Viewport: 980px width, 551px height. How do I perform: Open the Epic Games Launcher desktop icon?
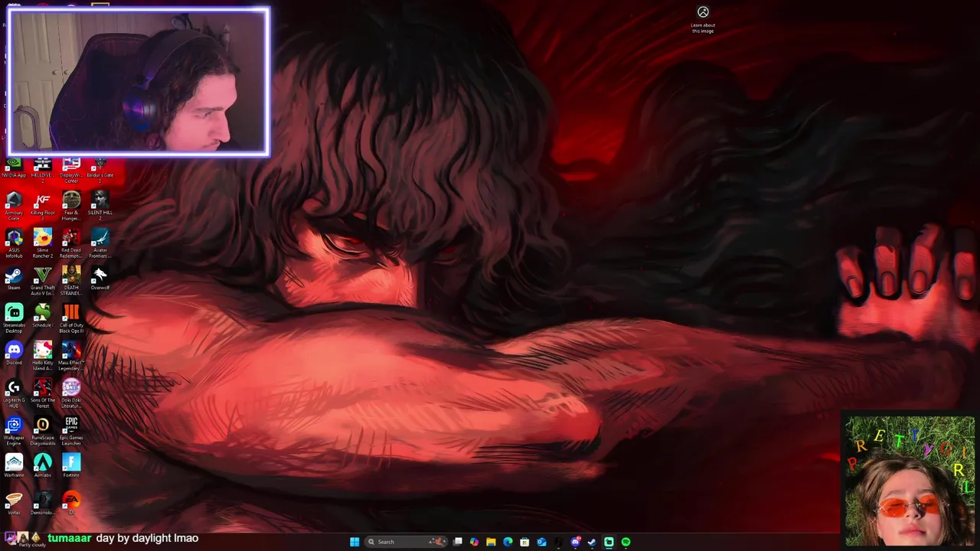pyautogui.click(x=71, y=431)
